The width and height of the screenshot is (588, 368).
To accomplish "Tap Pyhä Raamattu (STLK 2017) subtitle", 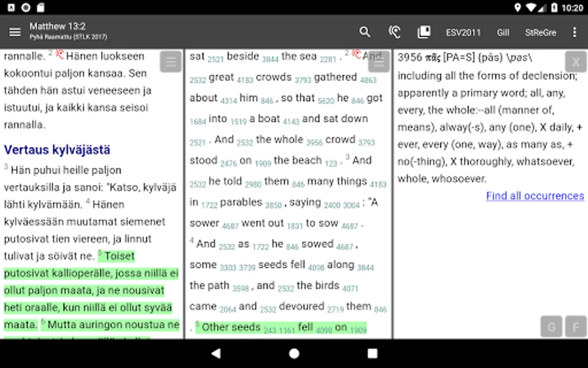I will (x=68, y=37).
